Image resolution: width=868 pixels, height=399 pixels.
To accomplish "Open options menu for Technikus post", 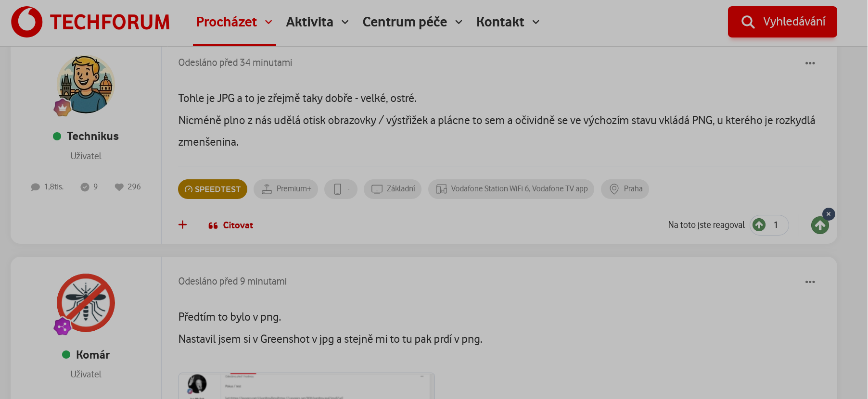I will [810, 63].
